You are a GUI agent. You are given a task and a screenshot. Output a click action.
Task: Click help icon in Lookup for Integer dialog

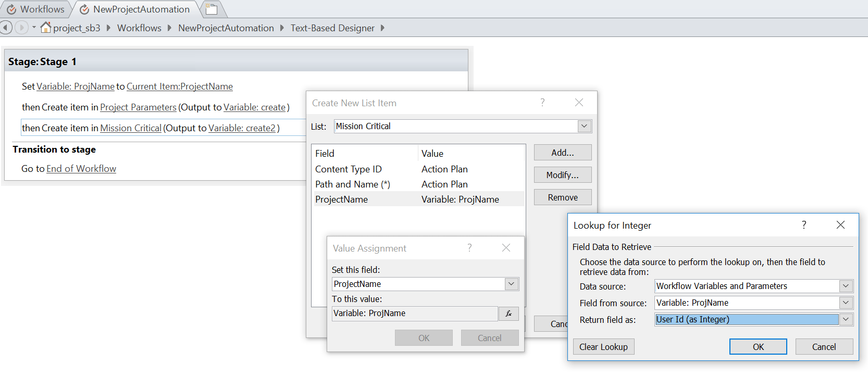(804, 225)
